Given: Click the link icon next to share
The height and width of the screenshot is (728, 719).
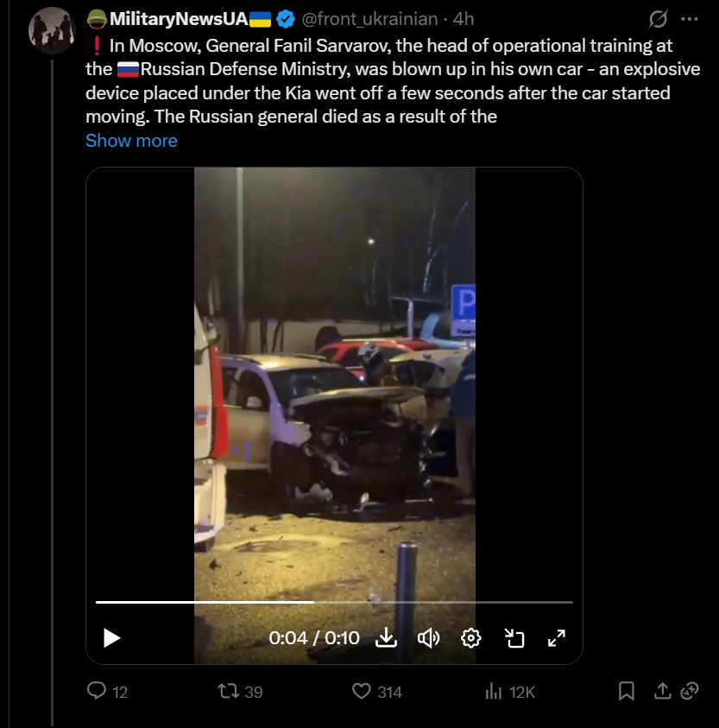Looking at the screenshot, I should [690, 691].
